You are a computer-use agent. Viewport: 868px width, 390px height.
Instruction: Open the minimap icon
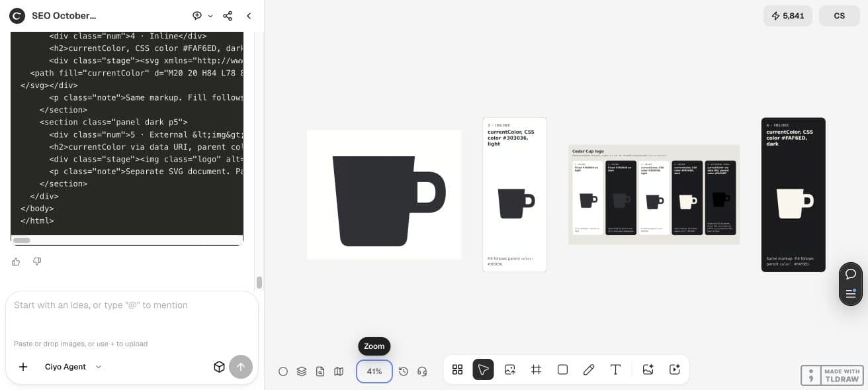coord(339,371)
